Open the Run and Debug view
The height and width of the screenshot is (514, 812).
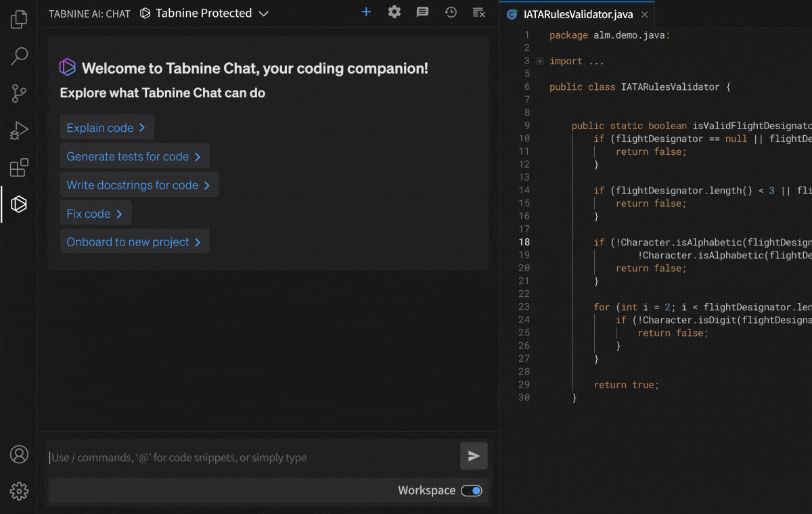pyautogui.click(x=19, y=130)
